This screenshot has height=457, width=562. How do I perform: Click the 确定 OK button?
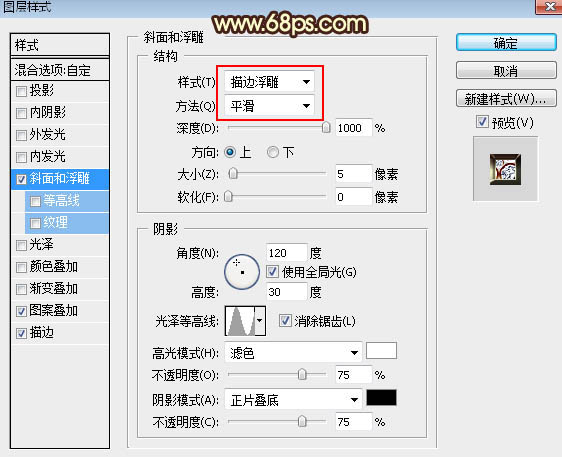coord(506,43)
